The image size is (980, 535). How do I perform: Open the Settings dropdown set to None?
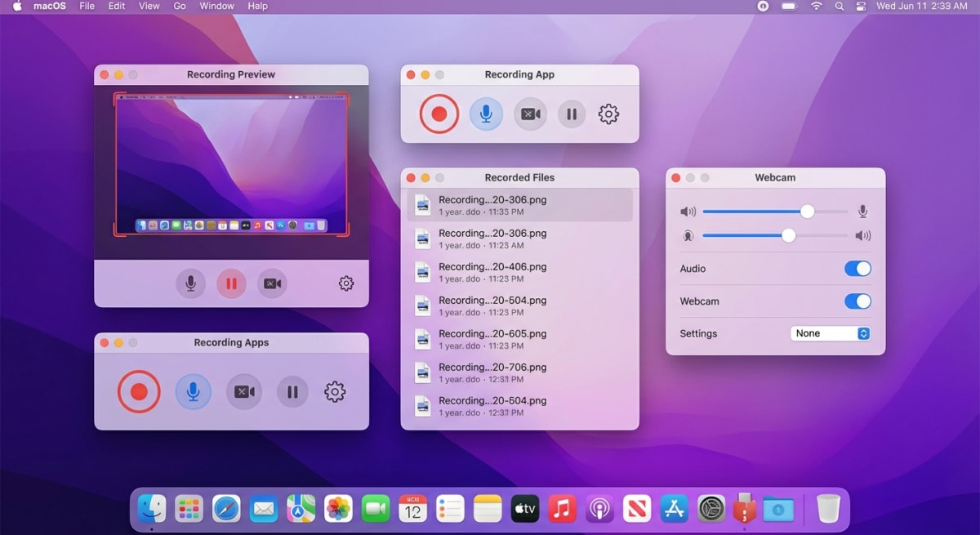coord(830,333)
